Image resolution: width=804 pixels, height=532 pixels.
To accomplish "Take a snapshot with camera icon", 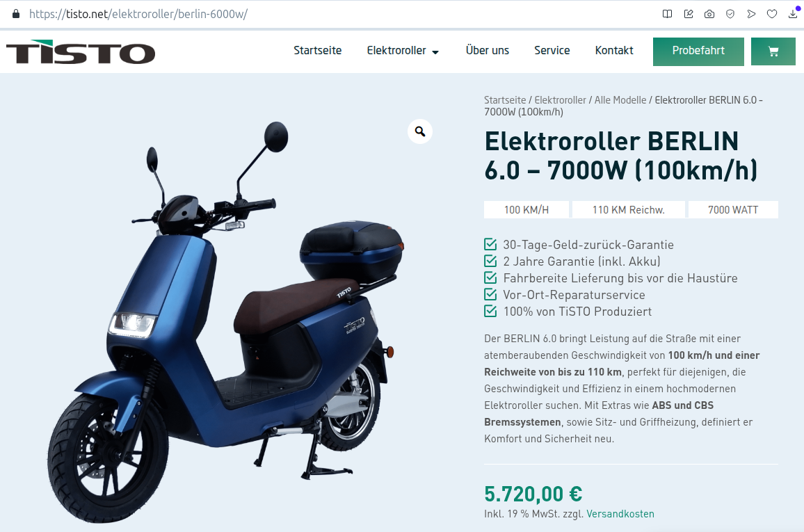I will click(x=709, y=14).
